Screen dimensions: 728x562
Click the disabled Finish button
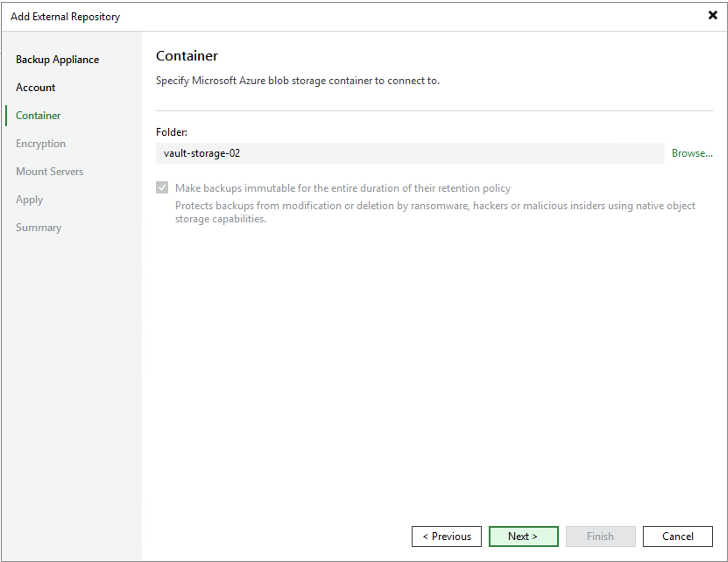[x=601, y=536]
